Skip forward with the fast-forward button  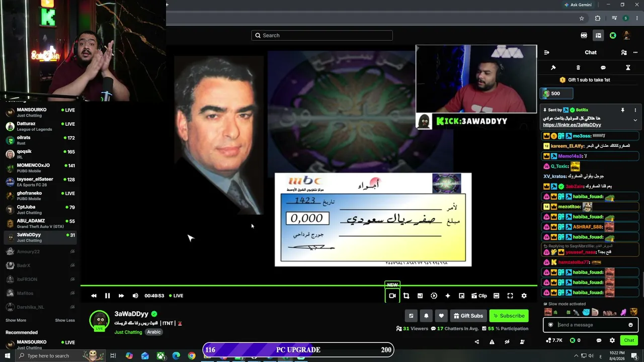tap(121, 296)
